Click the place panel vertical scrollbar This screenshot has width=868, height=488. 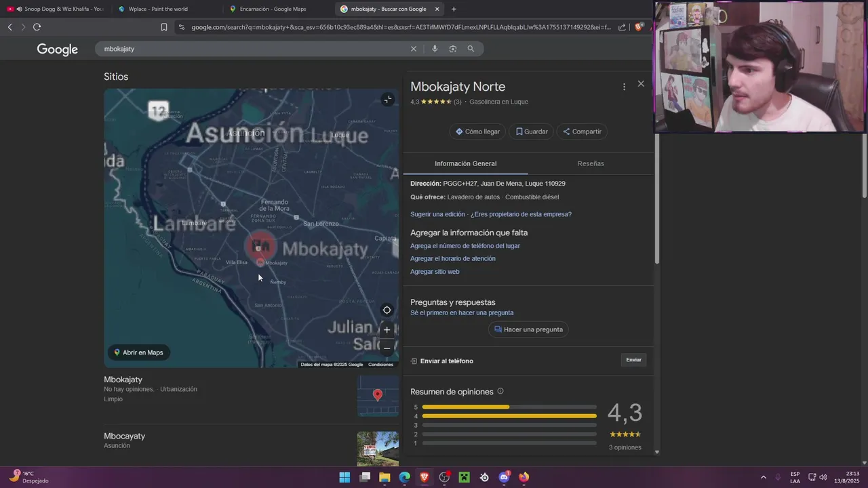656,200
